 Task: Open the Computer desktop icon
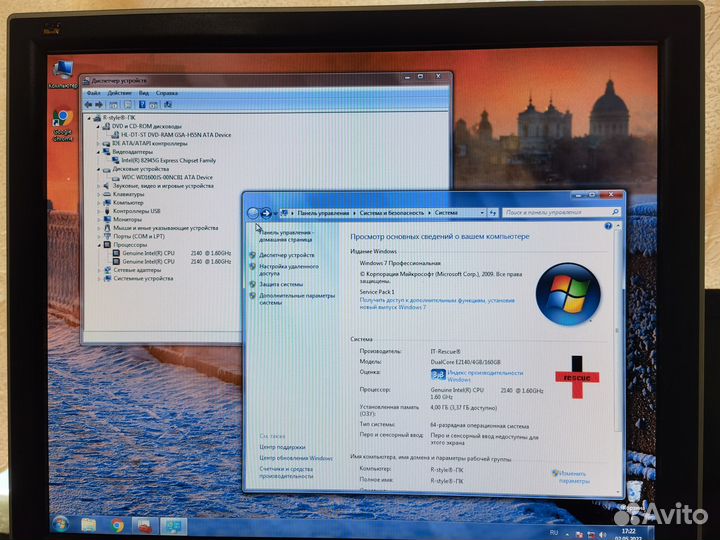point(63,73)
